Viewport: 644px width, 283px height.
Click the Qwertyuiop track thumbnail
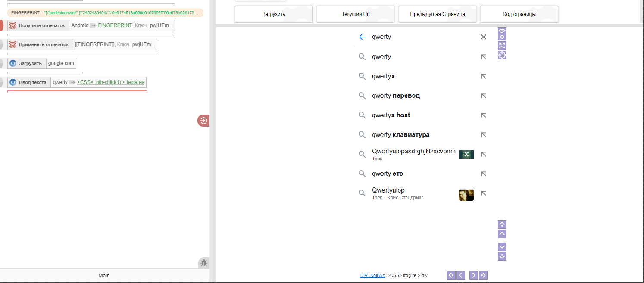(x=466, y=194)
